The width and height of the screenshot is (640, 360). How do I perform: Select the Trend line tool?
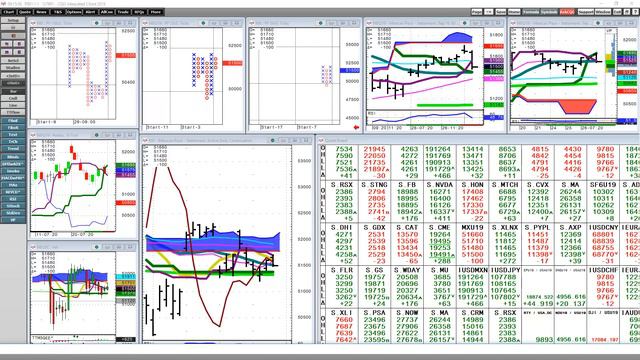click(x=13, y=149)
